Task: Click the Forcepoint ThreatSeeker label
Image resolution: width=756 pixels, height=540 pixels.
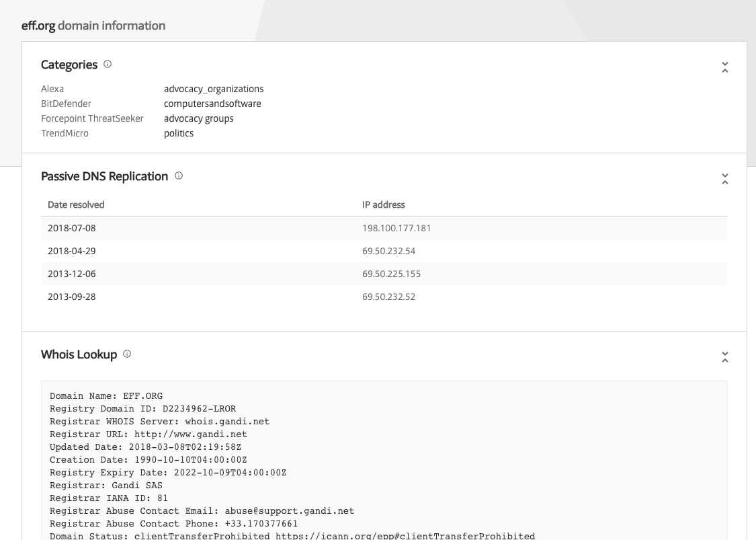Action: 92,119
